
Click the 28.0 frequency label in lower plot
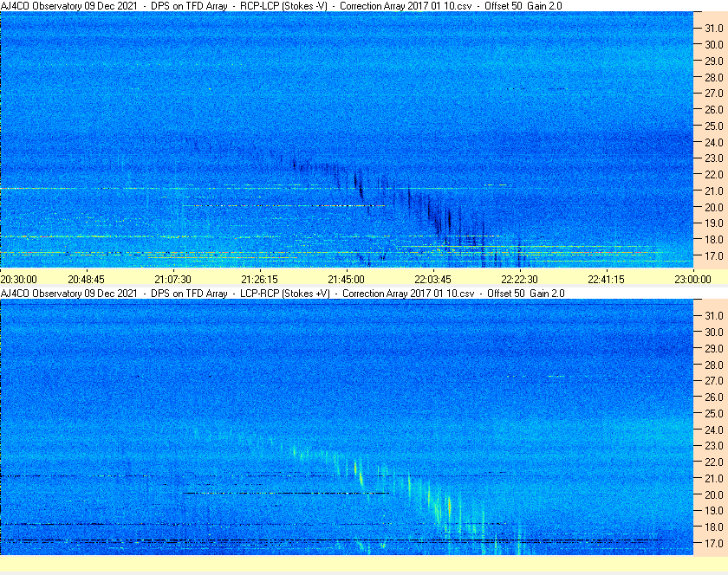pyautogui.click(x=714, y=365)
